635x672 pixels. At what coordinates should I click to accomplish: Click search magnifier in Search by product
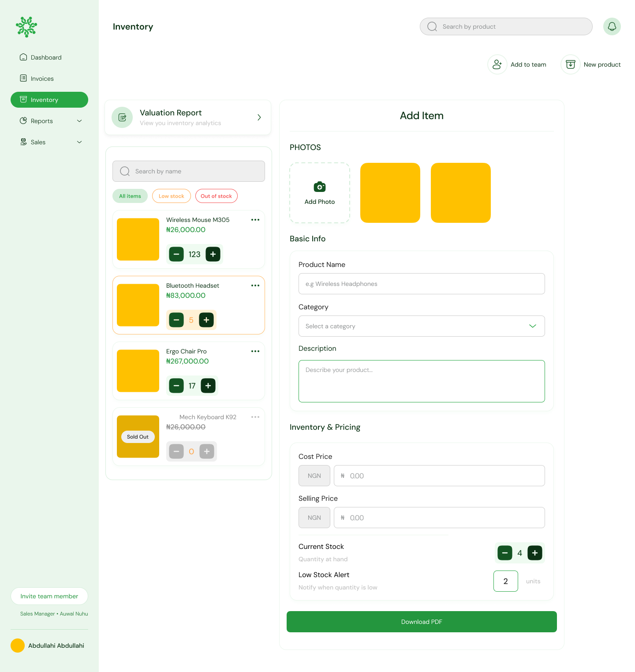[432, 26]
